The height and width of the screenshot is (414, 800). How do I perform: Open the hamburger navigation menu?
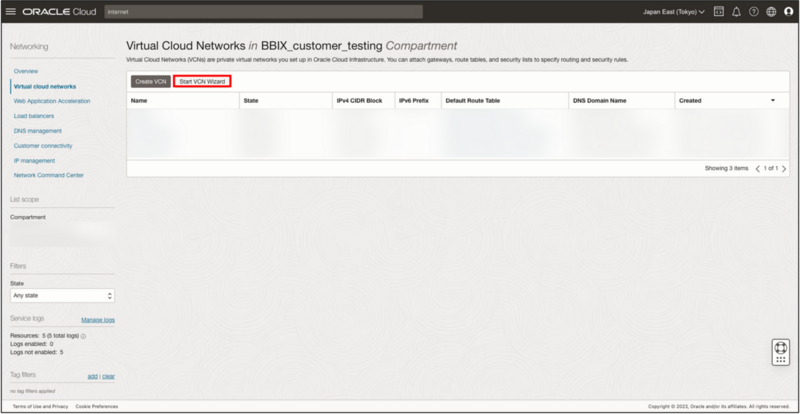point(11,12)
